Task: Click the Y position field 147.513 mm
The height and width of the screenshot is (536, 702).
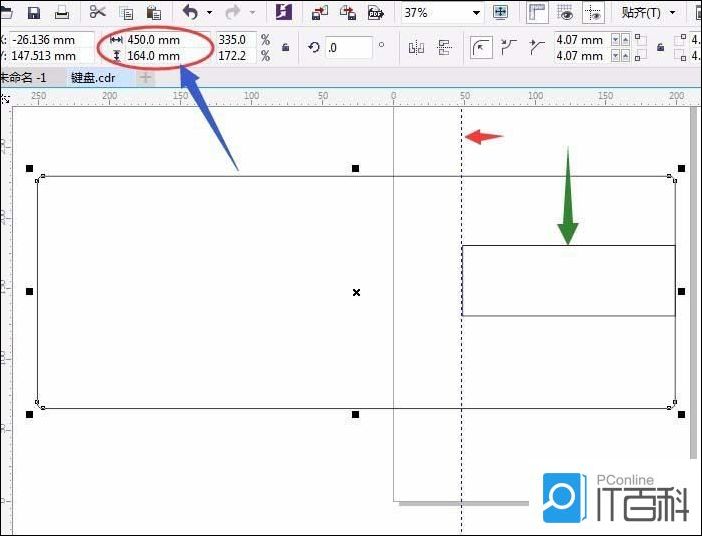Action: pos(51,56)
